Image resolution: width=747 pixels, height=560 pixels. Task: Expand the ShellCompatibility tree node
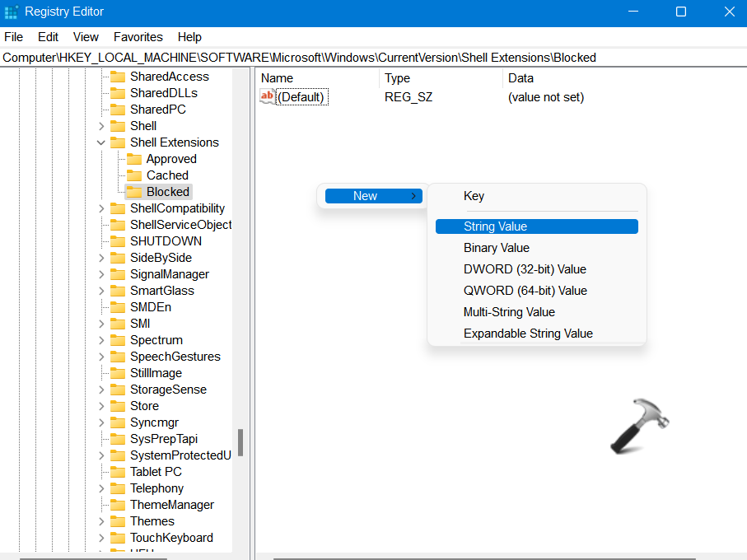point(101,208)
